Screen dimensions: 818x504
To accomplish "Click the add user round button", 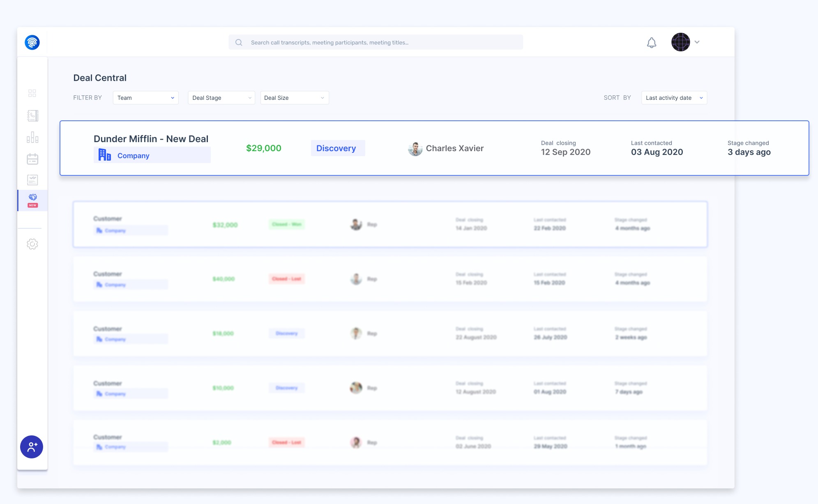I will (x=32, y=447).
